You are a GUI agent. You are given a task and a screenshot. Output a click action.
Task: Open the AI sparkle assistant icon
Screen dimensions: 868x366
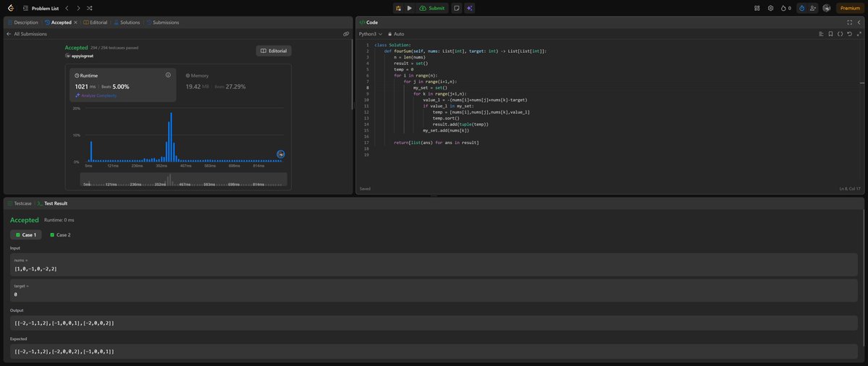(x=469, y=8)
